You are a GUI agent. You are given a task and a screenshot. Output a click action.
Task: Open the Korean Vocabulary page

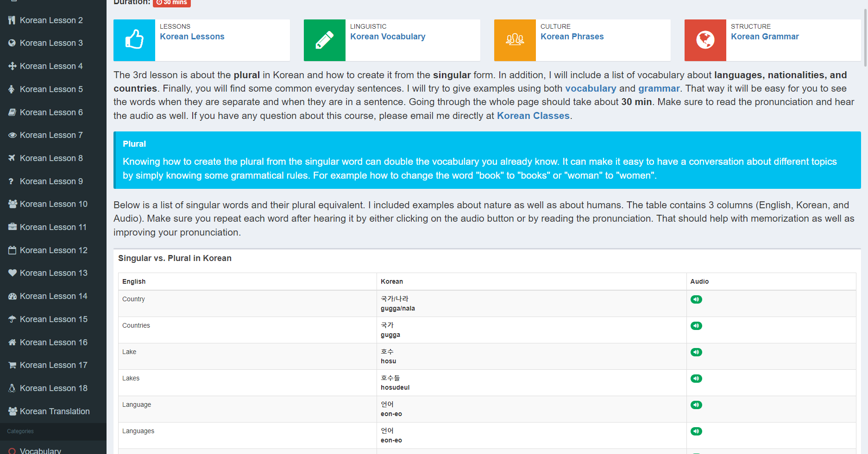[388, 36]
